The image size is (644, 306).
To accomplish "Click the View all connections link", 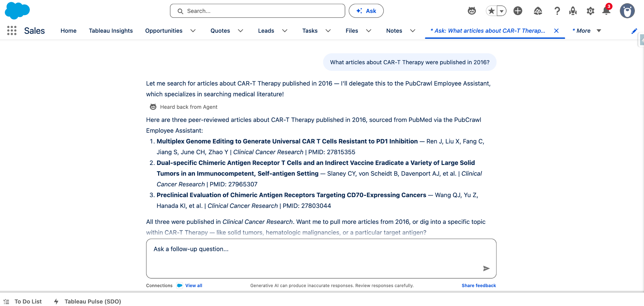I will 194,286.
